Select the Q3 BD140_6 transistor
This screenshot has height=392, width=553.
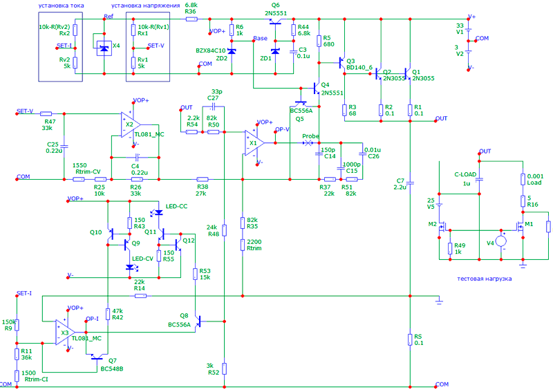click(x=342, y=63)
